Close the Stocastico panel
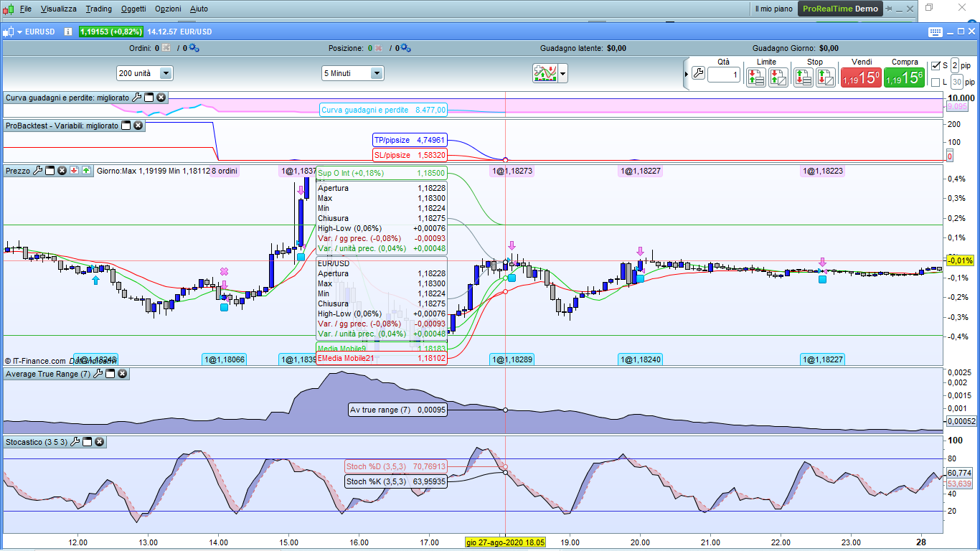The image size is (980, 551). click(x=99, y=442)
